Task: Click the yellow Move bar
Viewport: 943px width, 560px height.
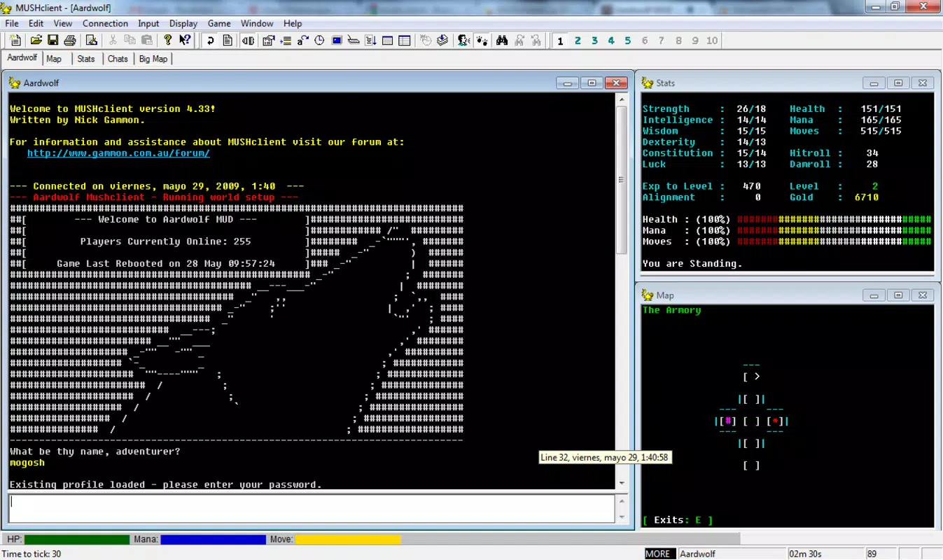Action: point(347,540)
